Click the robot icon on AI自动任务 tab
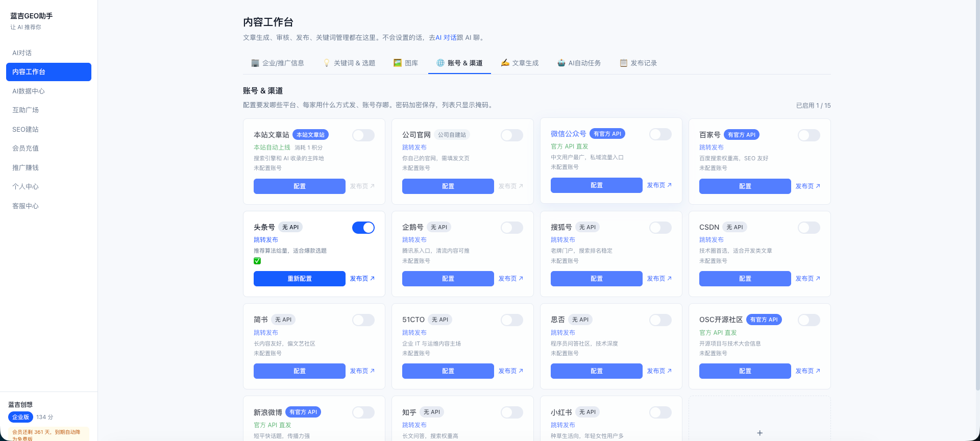Image resolution: width=980 pixels, height=441 pixels. pyautogui.click(x=561, y=63)
